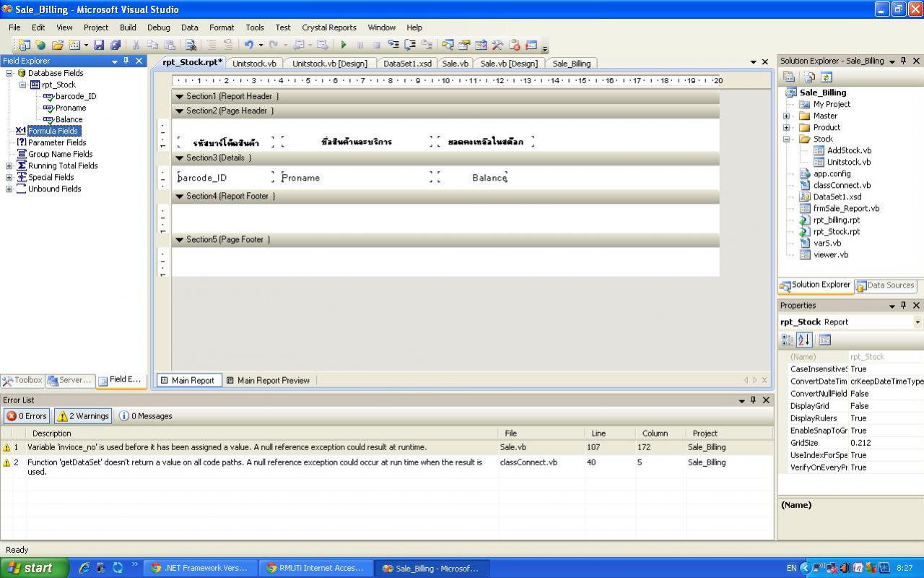Switch to the Data Sources tab
Viewport: 924px width, 578px height.
[x=885, y=285]
